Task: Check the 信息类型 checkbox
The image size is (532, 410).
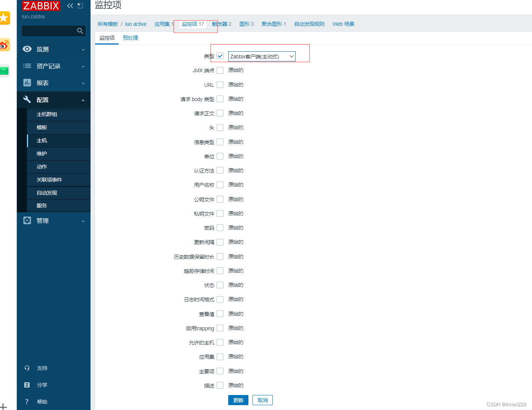Action: click(x=220, y=142)
